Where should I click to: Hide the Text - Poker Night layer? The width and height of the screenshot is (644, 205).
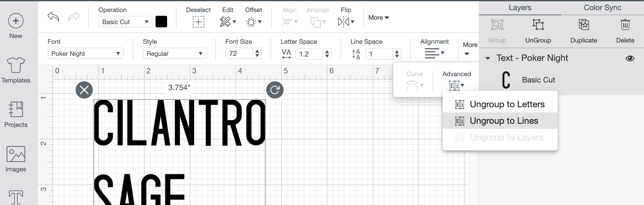(630, 58)
